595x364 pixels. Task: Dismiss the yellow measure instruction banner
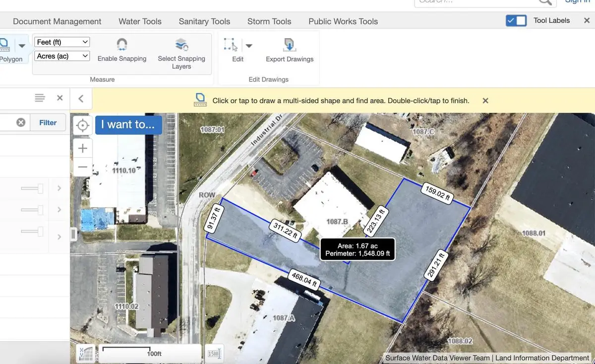(x=484, y=100)
